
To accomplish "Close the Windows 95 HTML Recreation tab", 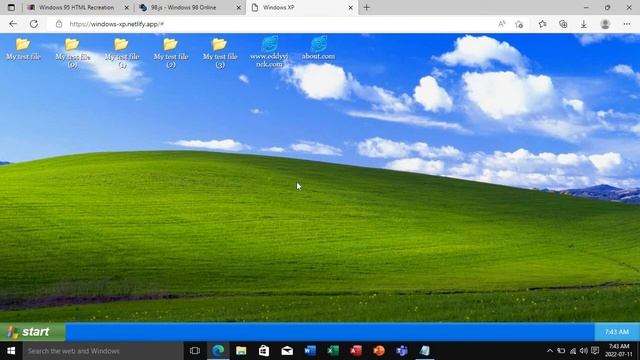I will pos(127,7).
